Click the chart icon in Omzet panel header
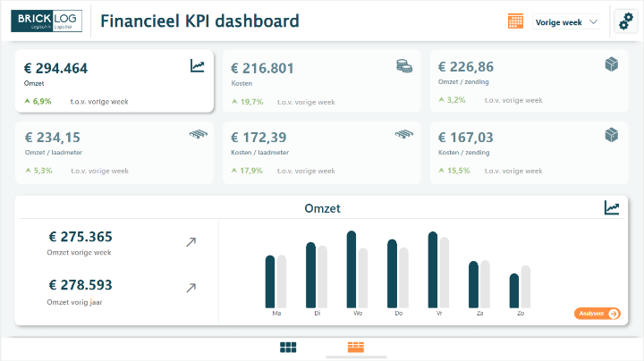 tap(612, 208)
